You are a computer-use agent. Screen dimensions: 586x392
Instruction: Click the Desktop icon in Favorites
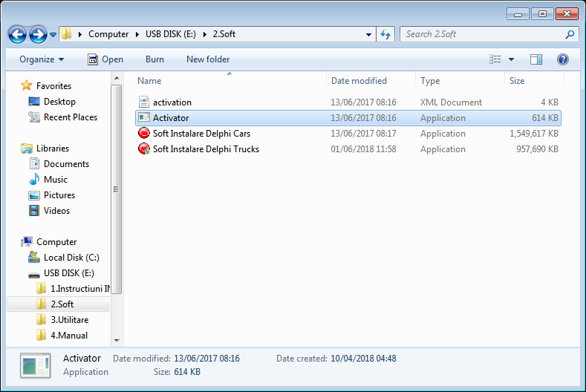pos(34,101)
